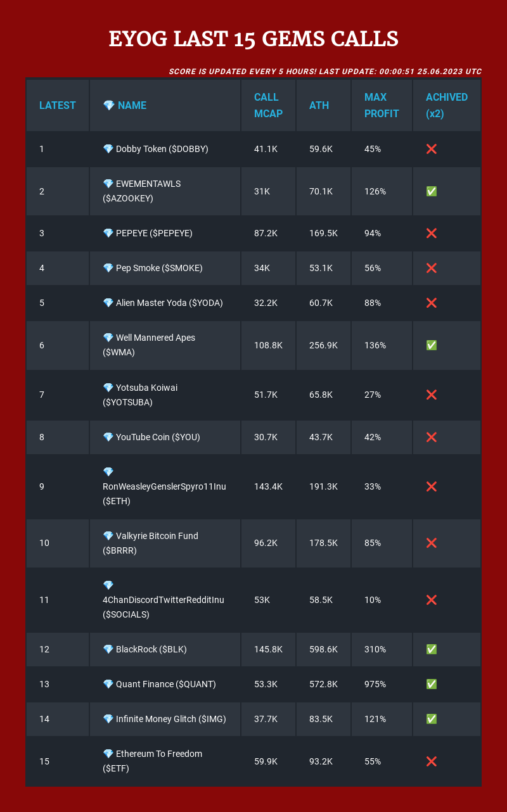Viewport: 507px width, 812px height.
Task: Select the ACHIVED (x2) column header
Action: pyautogui.click(x=447, y=106)
